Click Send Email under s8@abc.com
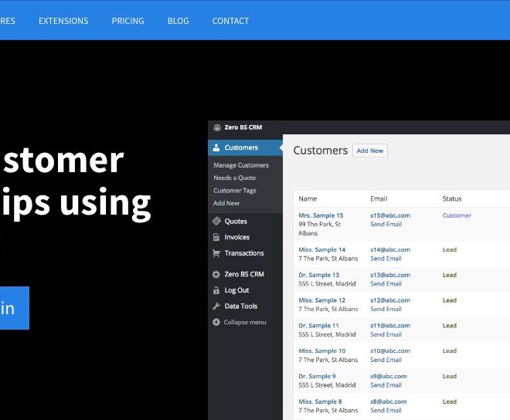Viewport: 510px width, 420px height. click(386, 411)
